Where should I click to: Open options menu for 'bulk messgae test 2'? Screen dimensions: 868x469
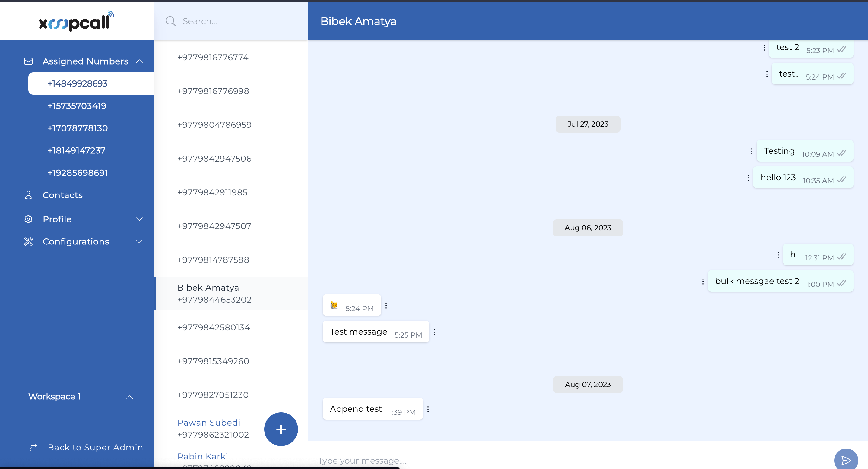[x=702, y=281]
